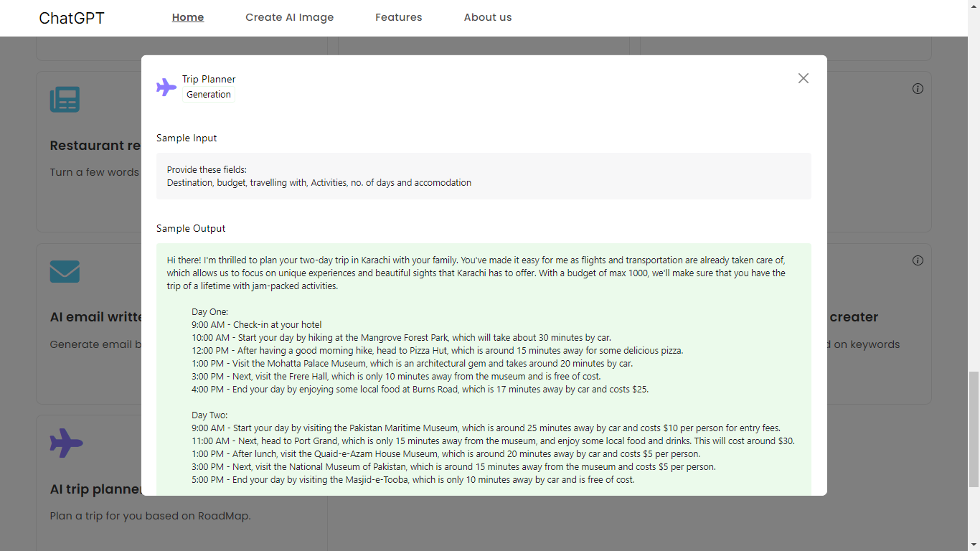980x551 pixels.
Task: Select the Home navigation link
Action: point(187,17)
